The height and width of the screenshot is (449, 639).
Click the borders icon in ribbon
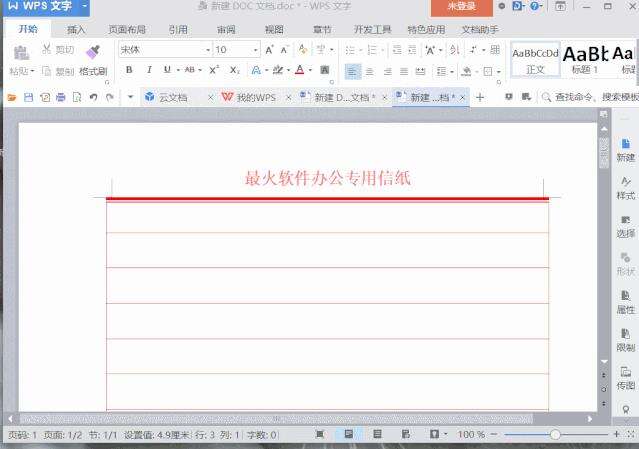point(487,72)
